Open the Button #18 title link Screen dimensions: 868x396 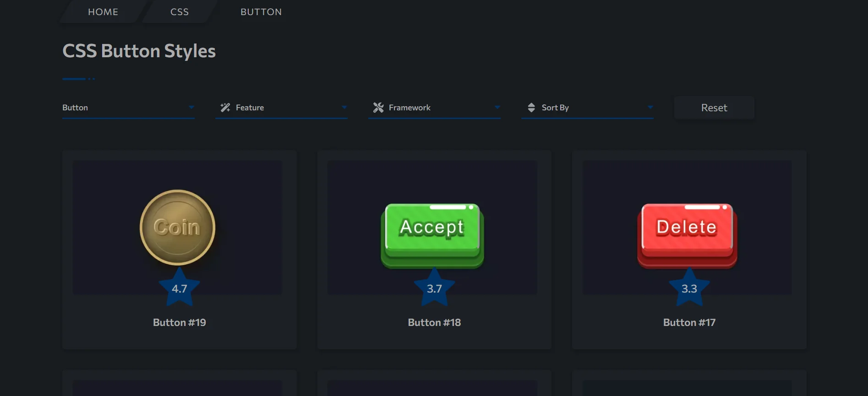(434, 322)
